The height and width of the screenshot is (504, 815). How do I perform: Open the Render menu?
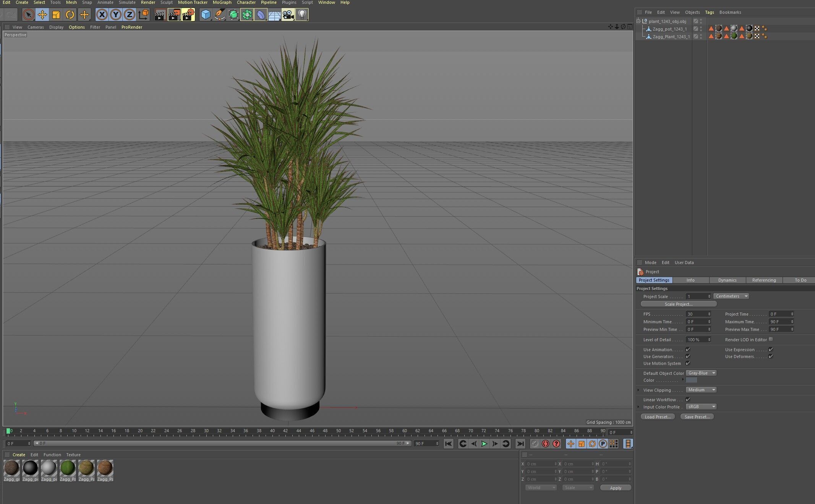[148, 2]
